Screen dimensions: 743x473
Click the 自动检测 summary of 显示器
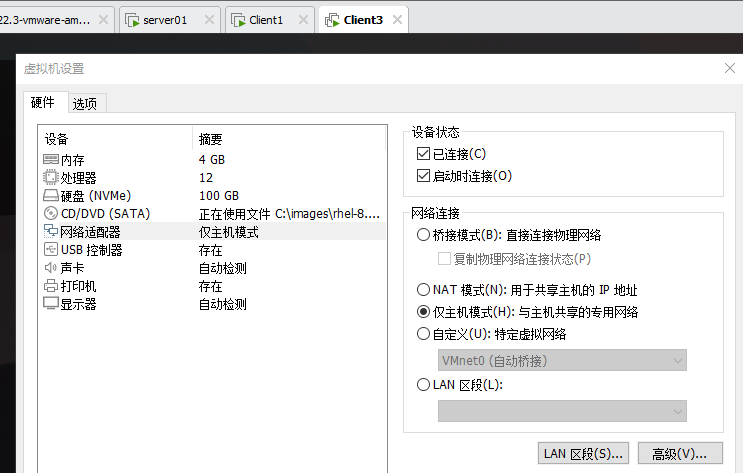(x=223, y=304)
